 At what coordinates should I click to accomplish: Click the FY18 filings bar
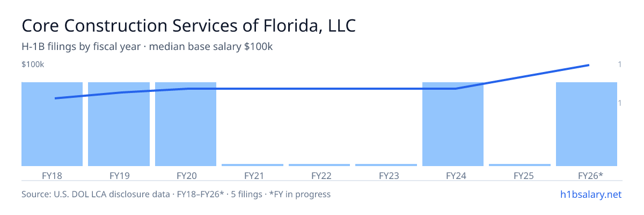[x=52, y=124]
